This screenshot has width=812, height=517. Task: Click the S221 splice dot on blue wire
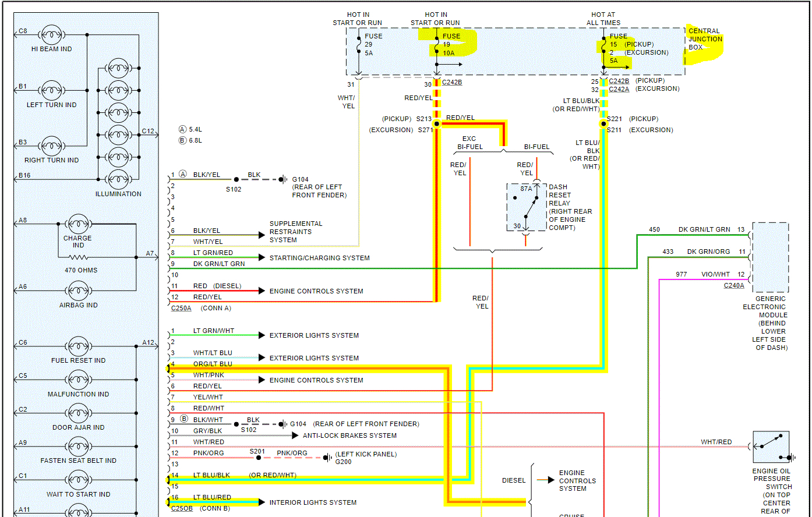click(603, 123)
